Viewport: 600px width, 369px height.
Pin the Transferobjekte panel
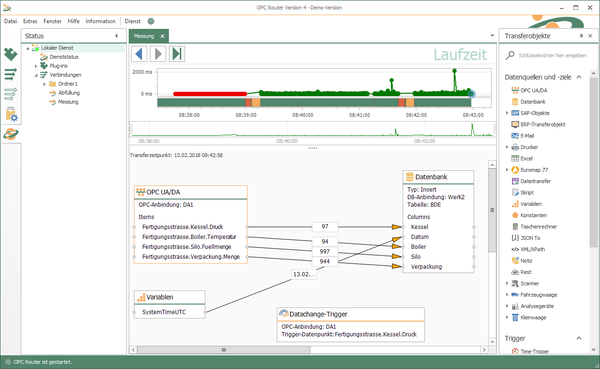pyautogui.click(x=581, y=36)
